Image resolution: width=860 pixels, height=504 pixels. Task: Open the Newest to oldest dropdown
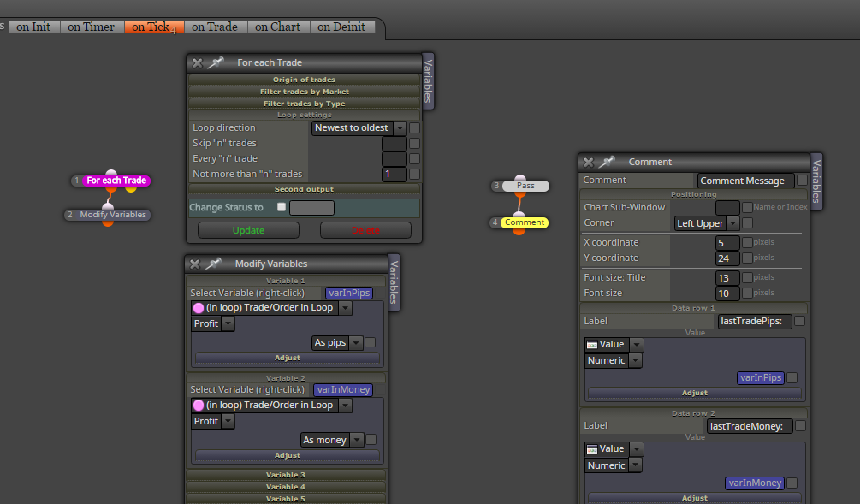(x=400, y=127)
